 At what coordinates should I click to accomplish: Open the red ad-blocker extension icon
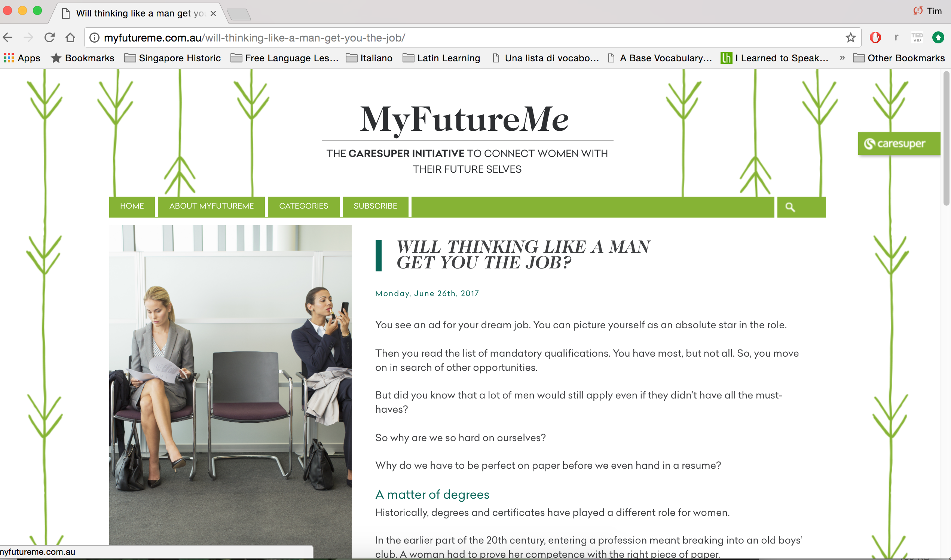(875, 37)
